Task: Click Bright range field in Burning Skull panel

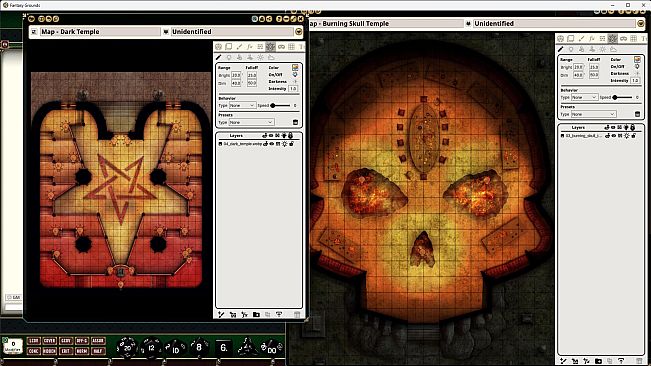Action: (578, 67)
